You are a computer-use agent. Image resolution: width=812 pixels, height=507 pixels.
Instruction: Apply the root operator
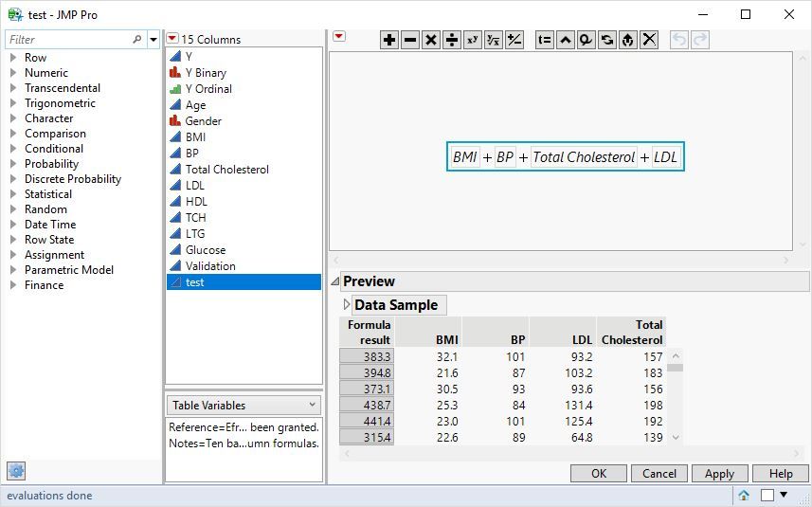point(493,40)
